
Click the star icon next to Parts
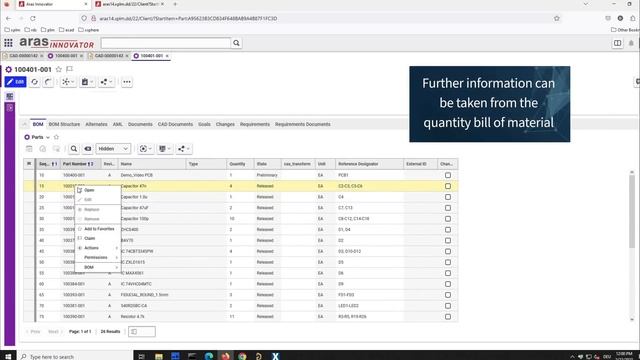[x=56, y=137]
